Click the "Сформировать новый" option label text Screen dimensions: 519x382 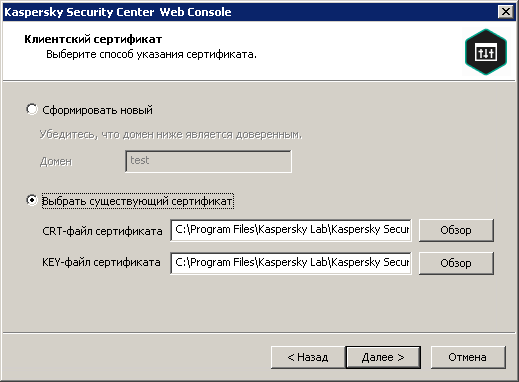click(97, 110)
